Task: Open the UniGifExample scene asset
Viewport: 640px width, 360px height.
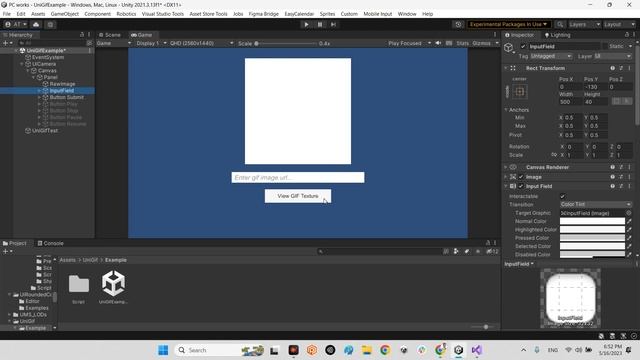Action: click(113, 287)
